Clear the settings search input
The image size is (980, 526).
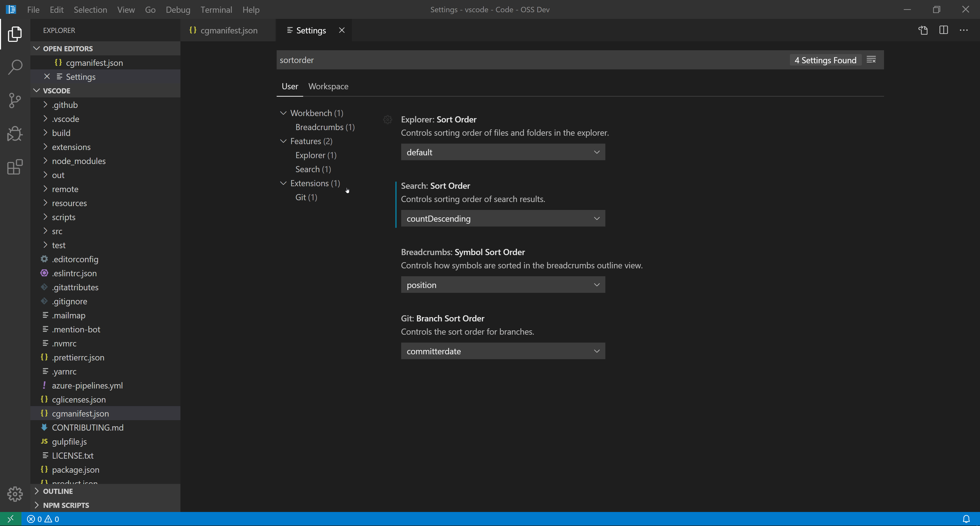click(871, 60)
